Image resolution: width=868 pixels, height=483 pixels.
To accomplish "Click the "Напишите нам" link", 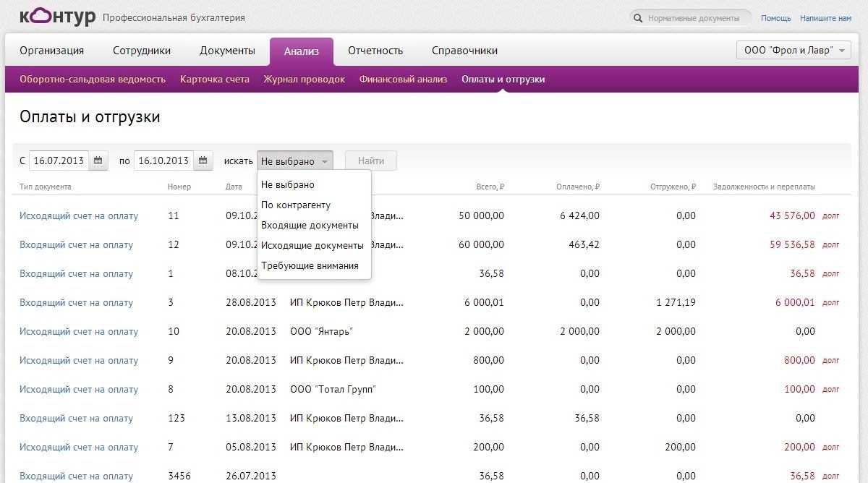I will [x=825, y=18].
